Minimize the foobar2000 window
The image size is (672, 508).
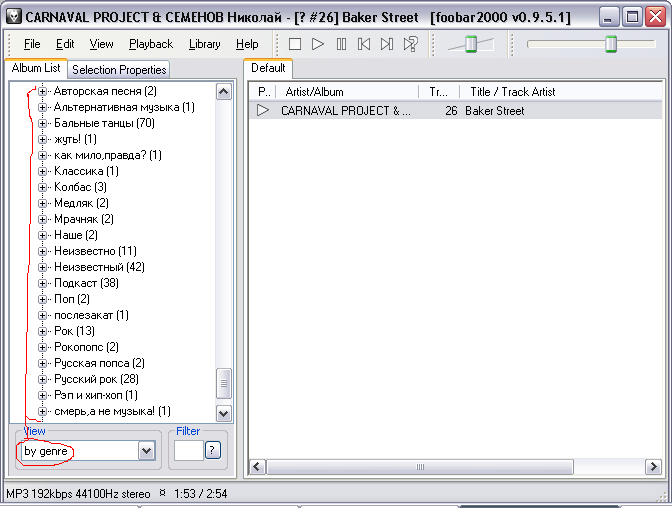[x=607, y=17]
